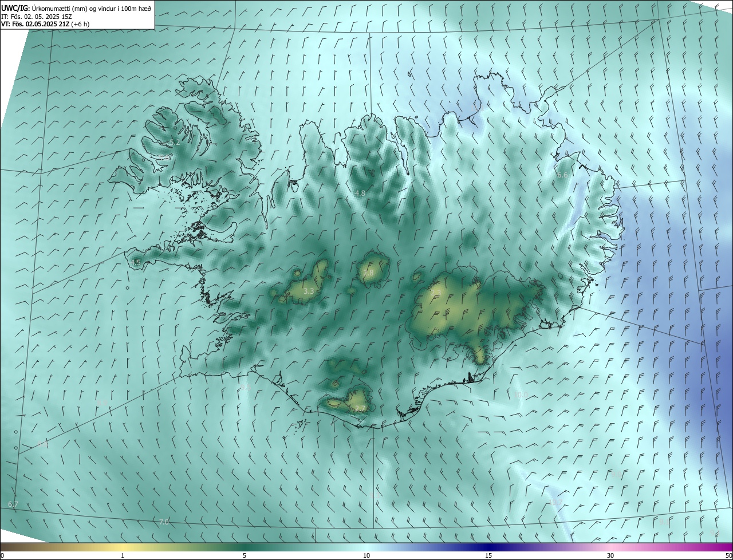Click the 6.6 value on the northeast coast

coord(562,175)
